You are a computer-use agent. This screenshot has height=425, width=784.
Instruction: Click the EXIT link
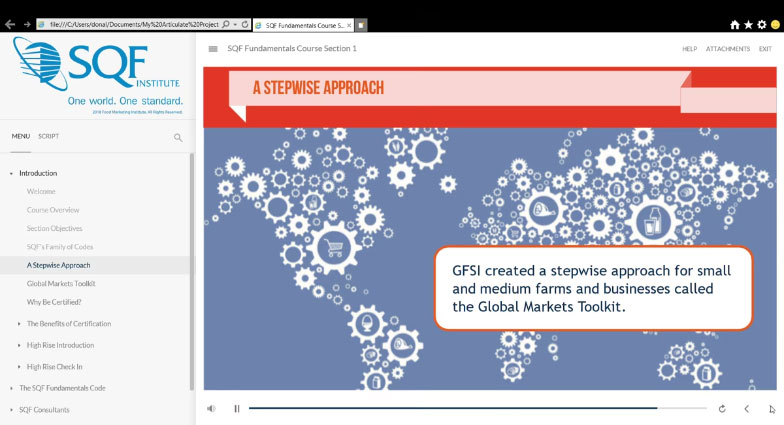coord(765,49)
